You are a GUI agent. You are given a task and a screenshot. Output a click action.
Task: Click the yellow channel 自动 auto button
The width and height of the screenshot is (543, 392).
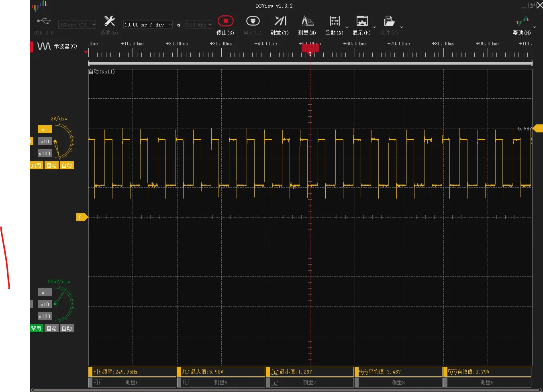[x=67, y=165]
